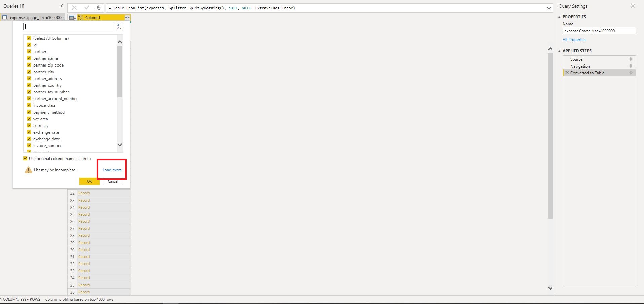
Task: Open the Converted to Table step gear
Action: 631,73
